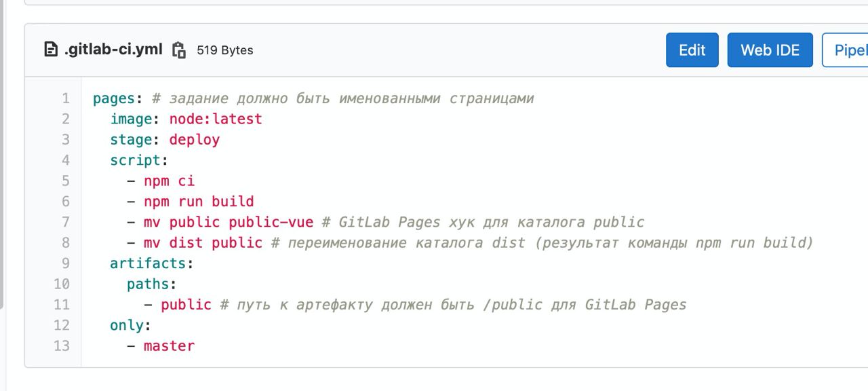
Task: Select the .gitlab-ci.yml file name
Action: [113, 50]
